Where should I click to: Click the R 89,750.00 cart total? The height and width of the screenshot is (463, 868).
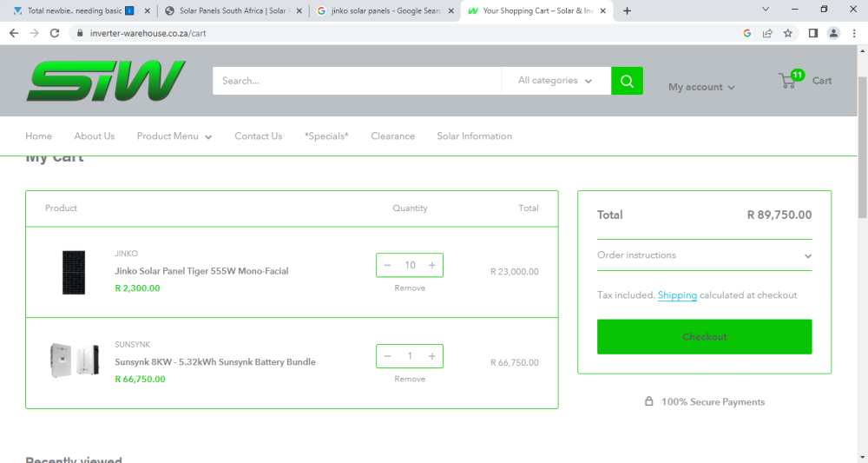tap(779, 215)
